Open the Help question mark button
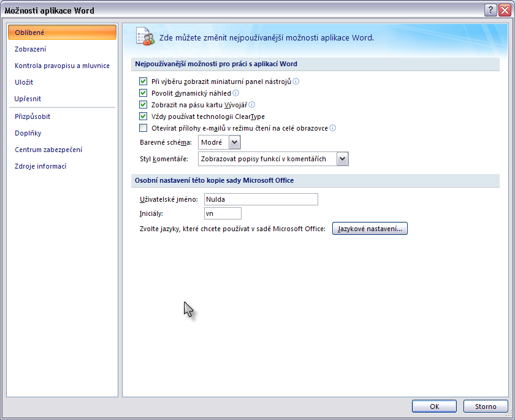The width and height of the screenshot is (515, 420). pyautogui.click(x=490, y=10)
